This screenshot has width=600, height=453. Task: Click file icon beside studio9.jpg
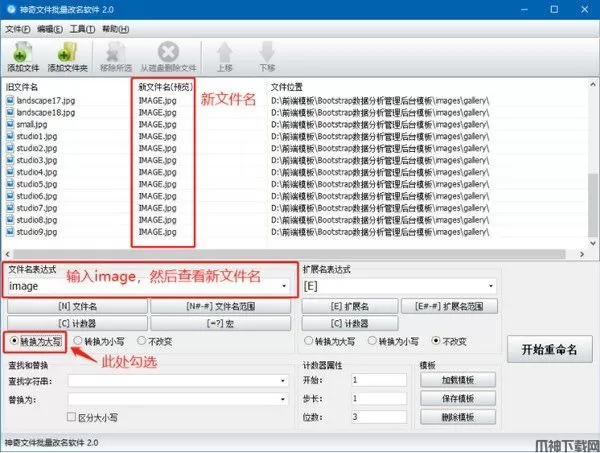10,231
